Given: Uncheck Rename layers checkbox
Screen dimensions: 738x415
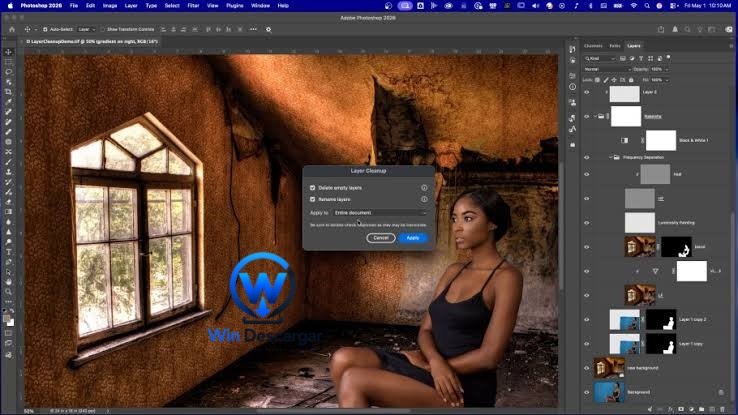Looking at the screenshot, I should point(313,199).
